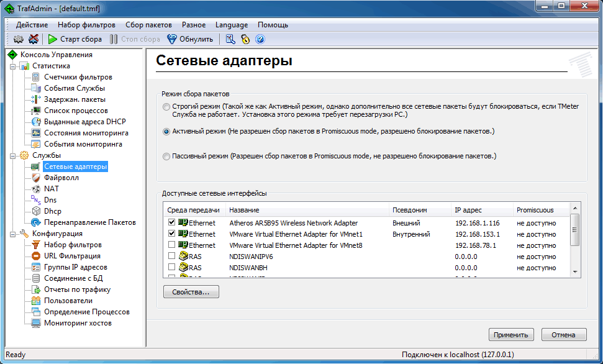Select Сетевые адаптеры tree item
This screenshot has width=603, height=364.
pyautogui.click(x=75, y=166)
